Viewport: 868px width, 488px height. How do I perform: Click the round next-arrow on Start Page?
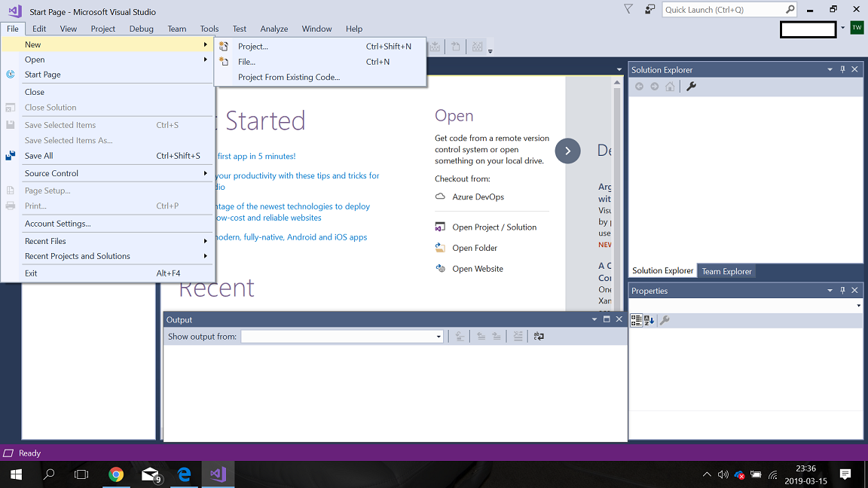(x=567, y=151)
